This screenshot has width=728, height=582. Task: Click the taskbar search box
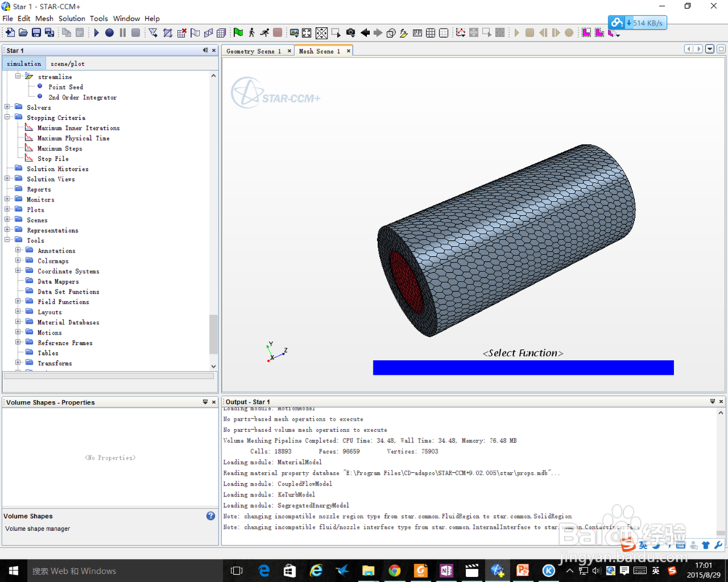coord(124,571)
